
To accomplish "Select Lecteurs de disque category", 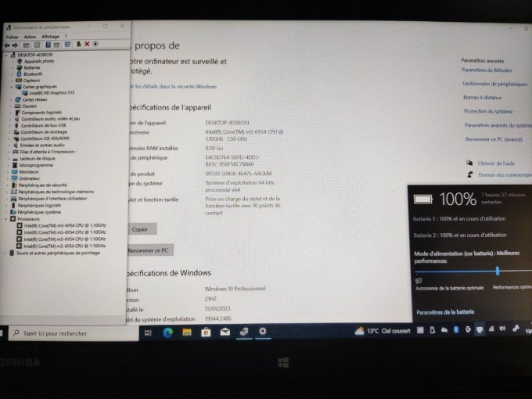I will tap(34, 159).
